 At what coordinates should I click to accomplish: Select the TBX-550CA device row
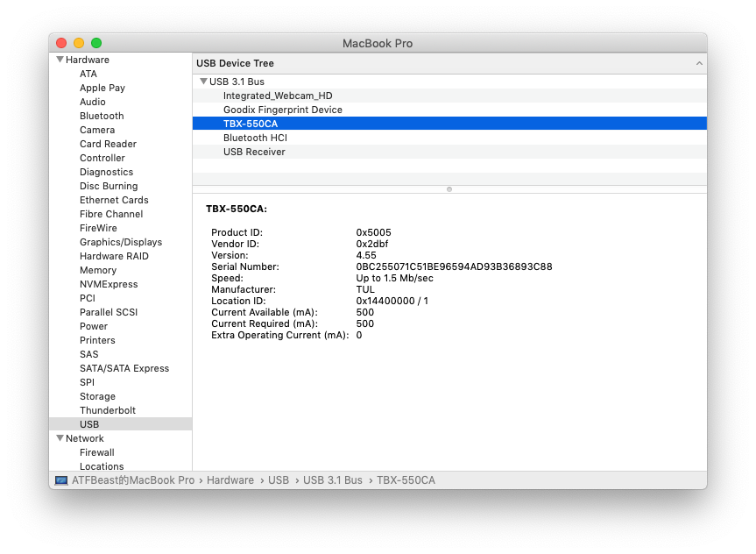coord(449,124)
